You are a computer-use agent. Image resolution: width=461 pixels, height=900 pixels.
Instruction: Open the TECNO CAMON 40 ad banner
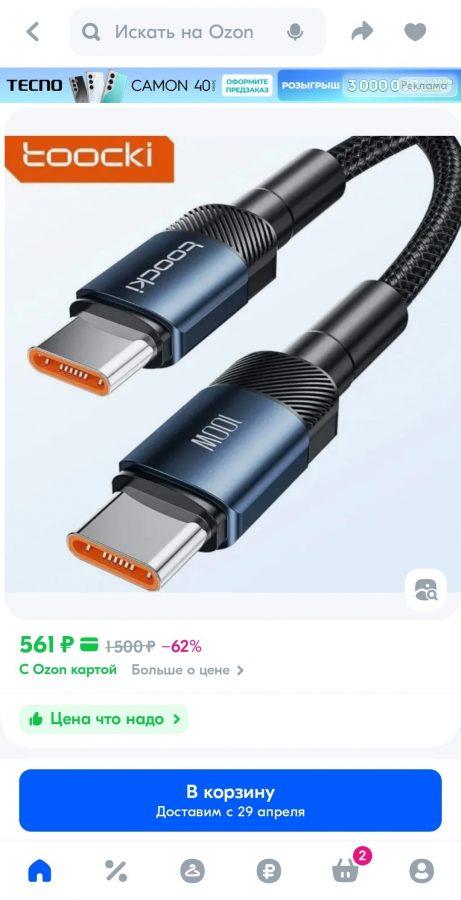pos(230,86)
